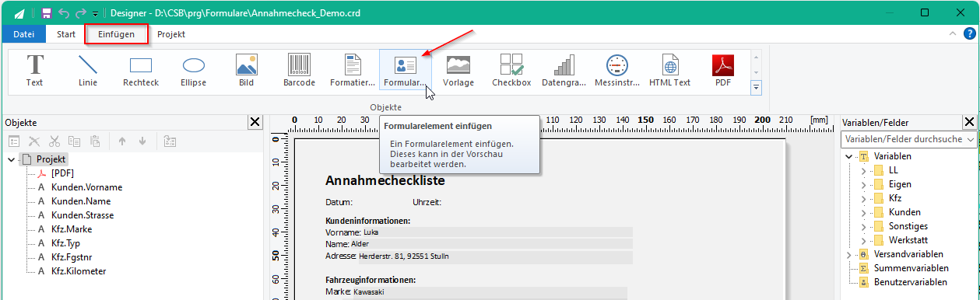
Task: Add a Checkbox object from the ribbon
Action: [511, 71]
